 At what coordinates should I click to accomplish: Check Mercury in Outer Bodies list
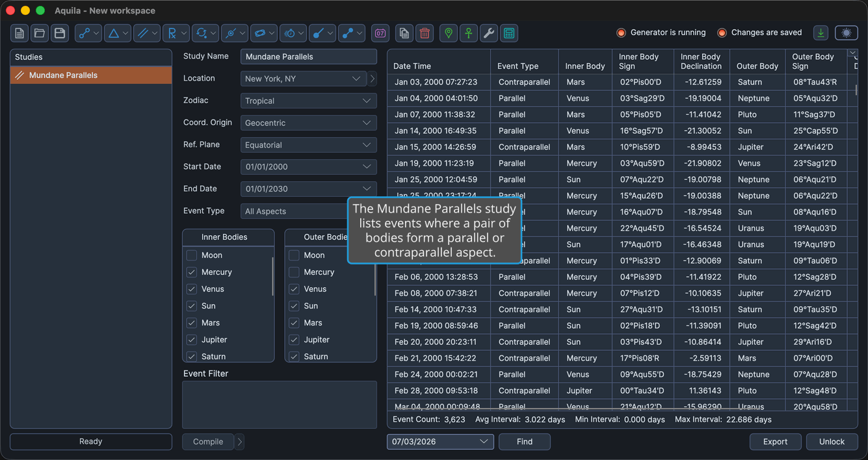294,272
